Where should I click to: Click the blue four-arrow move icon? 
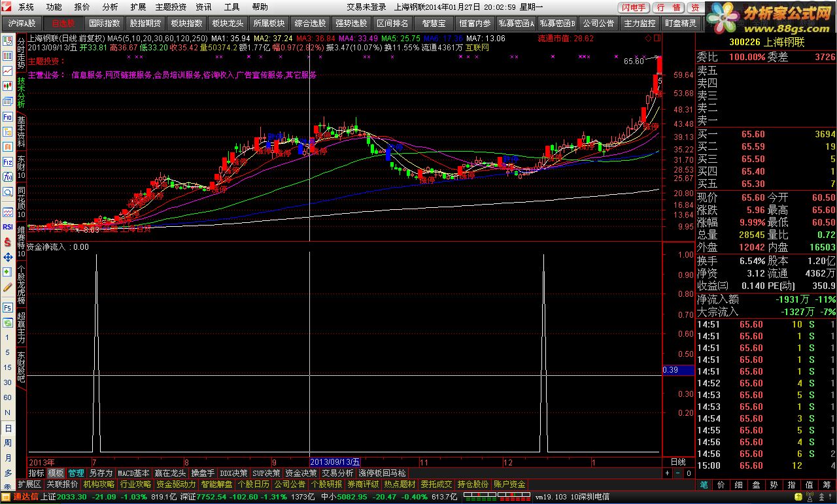pyautogui.click(x=8, y=257)
